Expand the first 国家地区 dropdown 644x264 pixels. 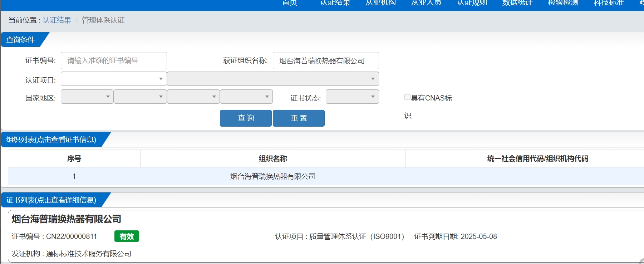87,97
